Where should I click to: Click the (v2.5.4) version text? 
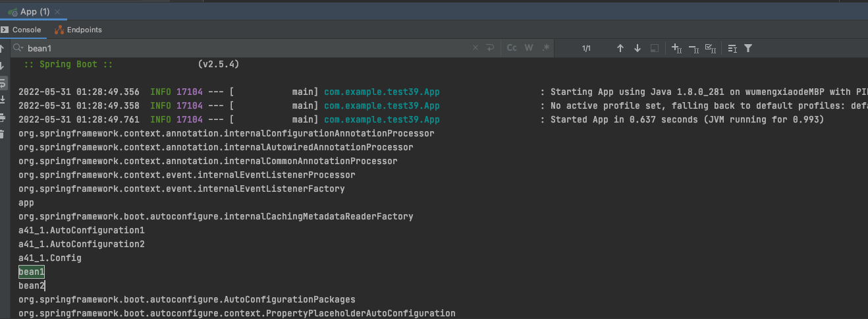click(x=218, y=65)
